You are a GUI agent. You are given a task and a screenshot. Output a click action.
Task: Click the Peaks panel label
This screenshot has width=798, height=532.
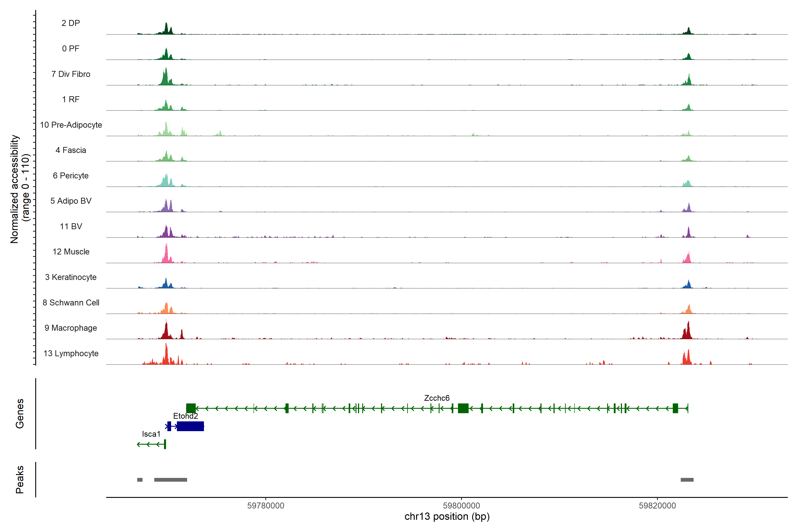(20, 479)
